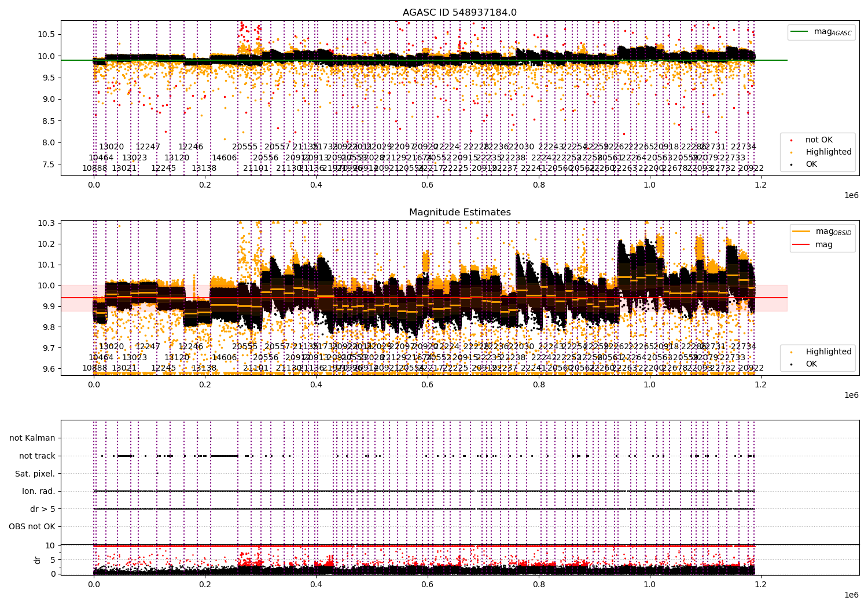
Task: Click the 'not Kalman' axis label
Action: click(32, 438)
